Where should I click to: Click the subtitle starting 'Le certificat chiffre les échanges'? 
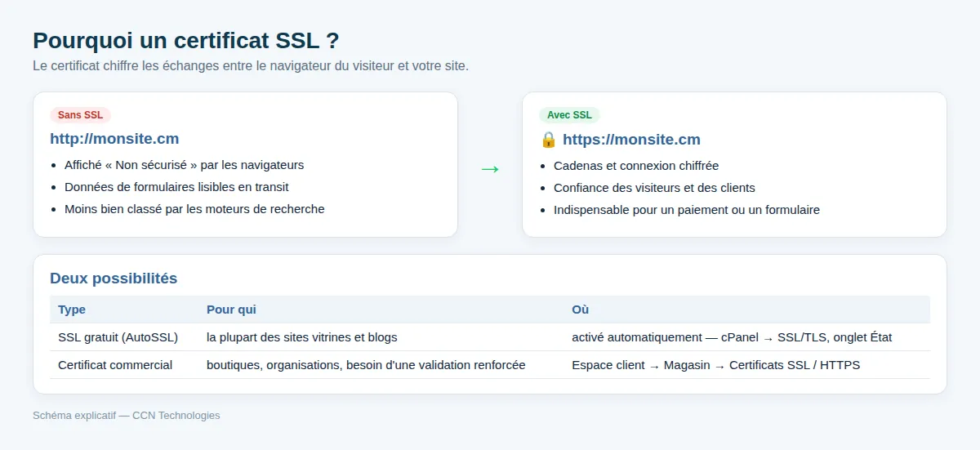pyautogui.click(x=251, y=65)
